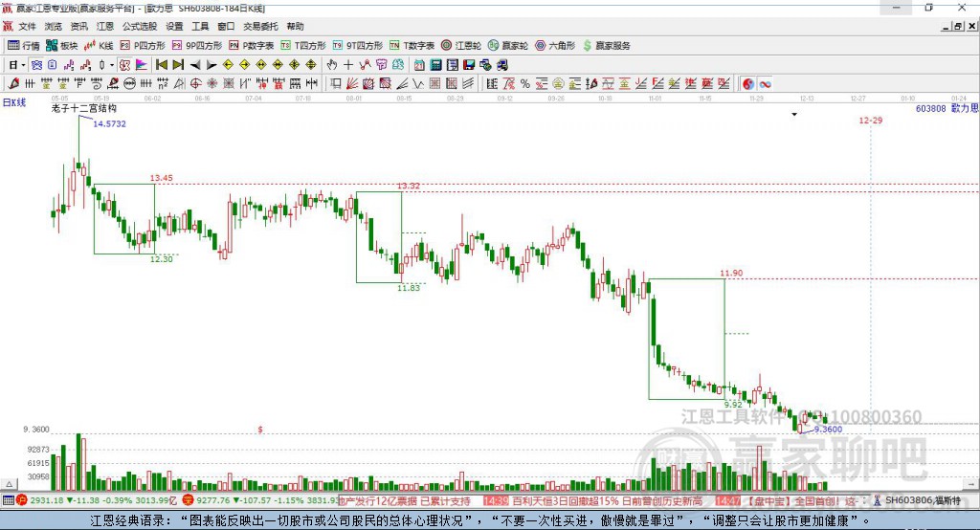Open the 文件 menu
Image resolution: width=980 pixels, height=530 pixels.
click(27, 26)
